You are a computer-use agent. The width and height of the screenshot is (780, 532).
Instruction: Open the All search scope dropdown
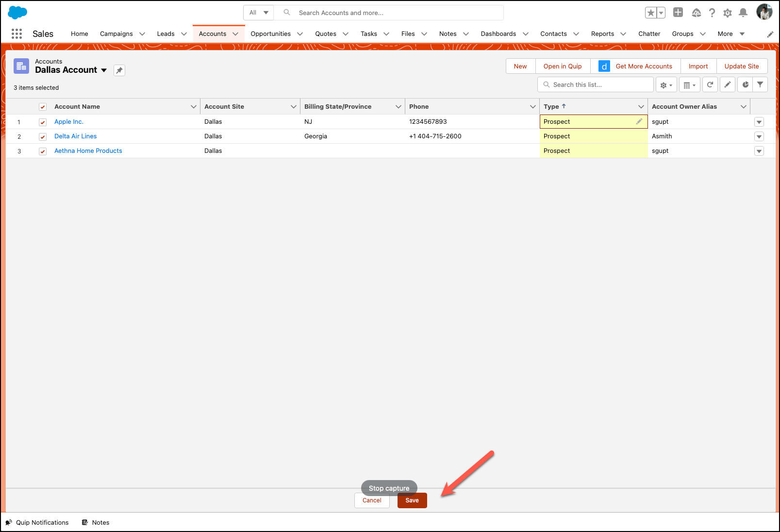pyautogui.click(x=259, y=13)
